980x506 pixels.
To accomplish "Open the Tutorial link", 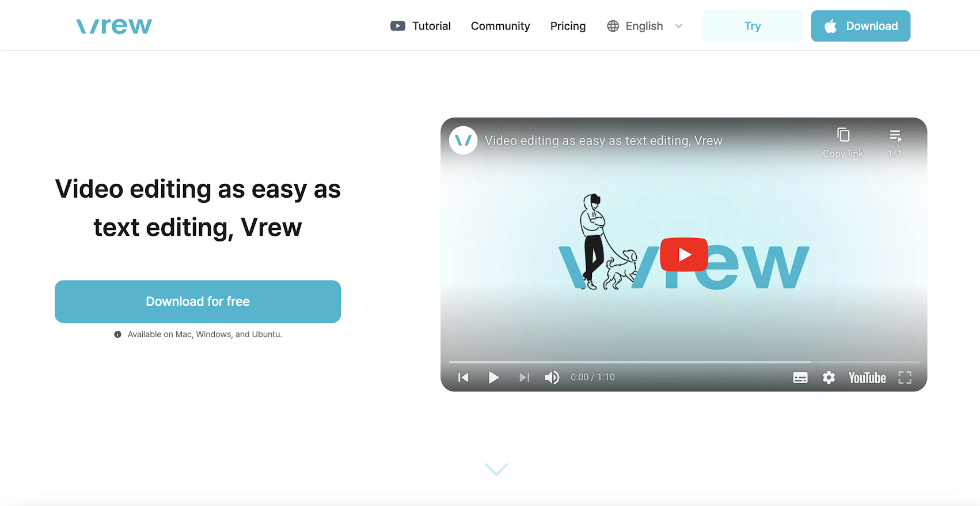I will coord(431,26).
